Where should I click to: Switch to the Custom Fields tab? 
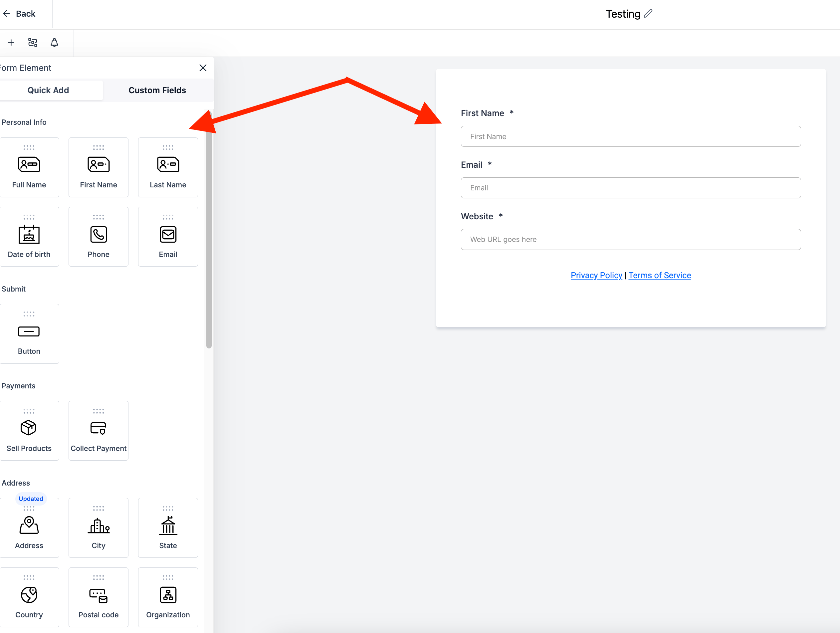[157, 91]
